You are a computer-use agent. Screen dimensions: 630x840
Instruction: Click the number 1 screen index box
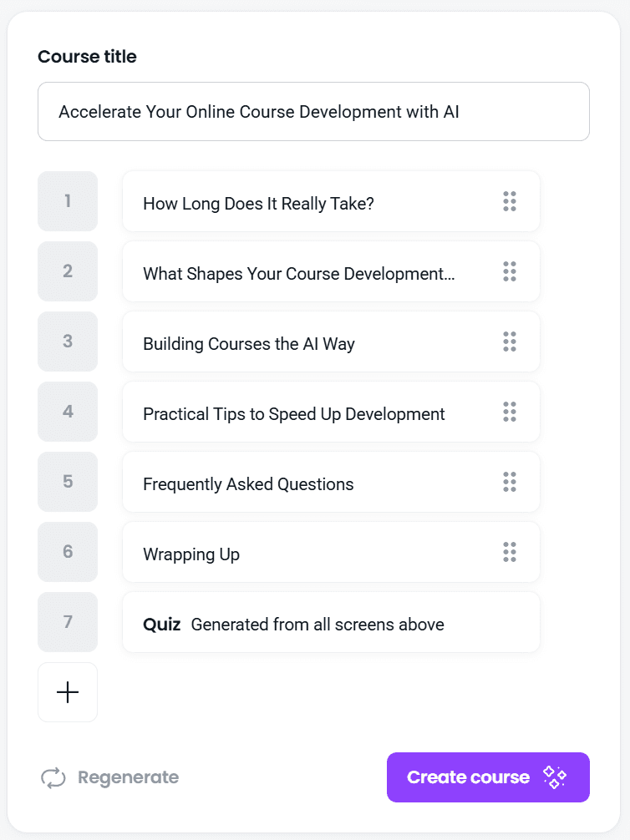point(68,201)
